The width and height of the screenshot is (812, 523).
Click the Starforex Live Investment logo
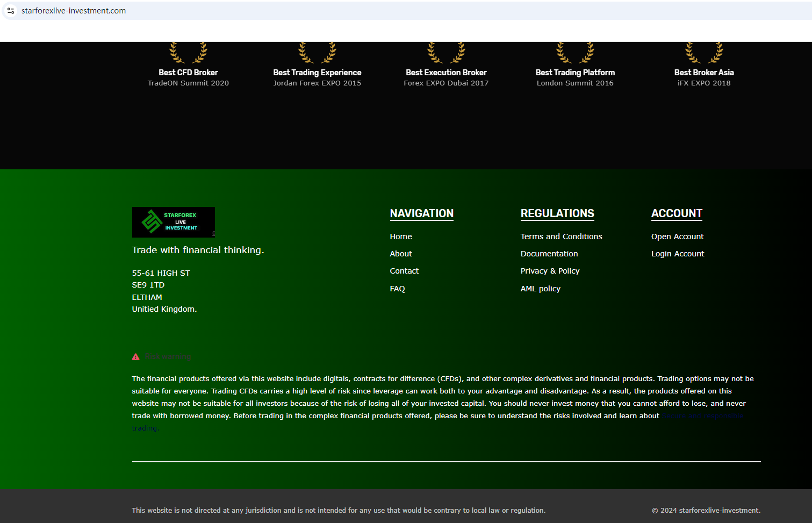click(173, 222)
